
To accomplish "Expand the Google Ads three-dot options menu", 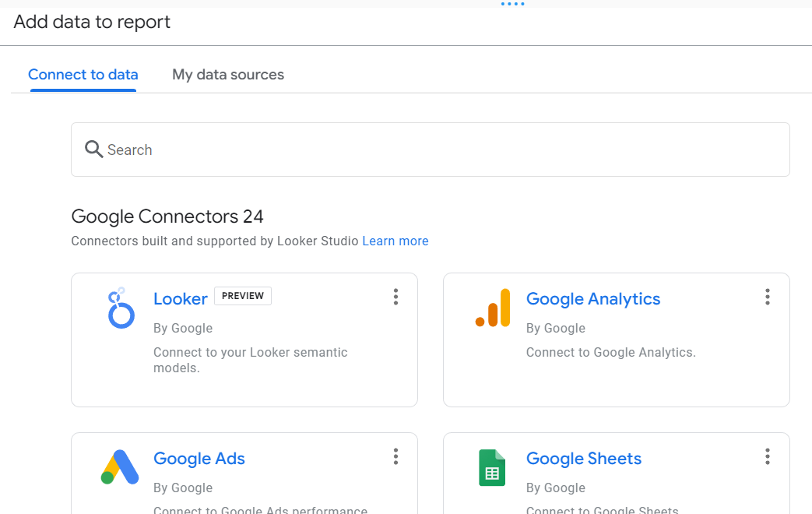I will (395, 456).
